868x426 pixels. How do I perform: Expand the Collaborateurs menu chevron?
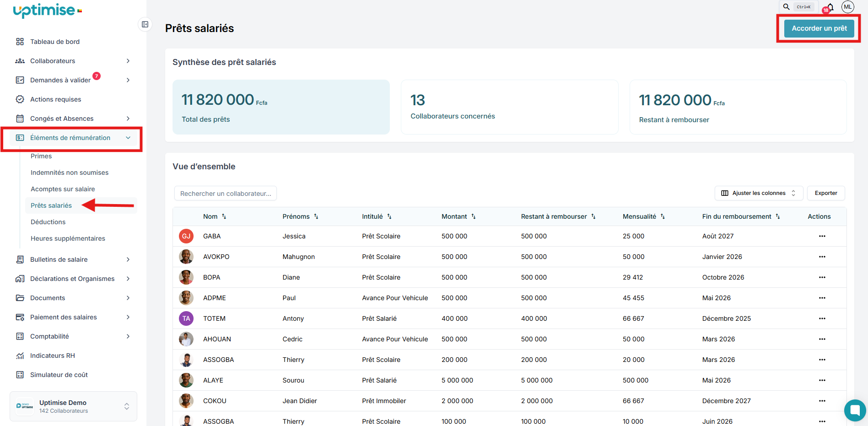pos(128,61)
